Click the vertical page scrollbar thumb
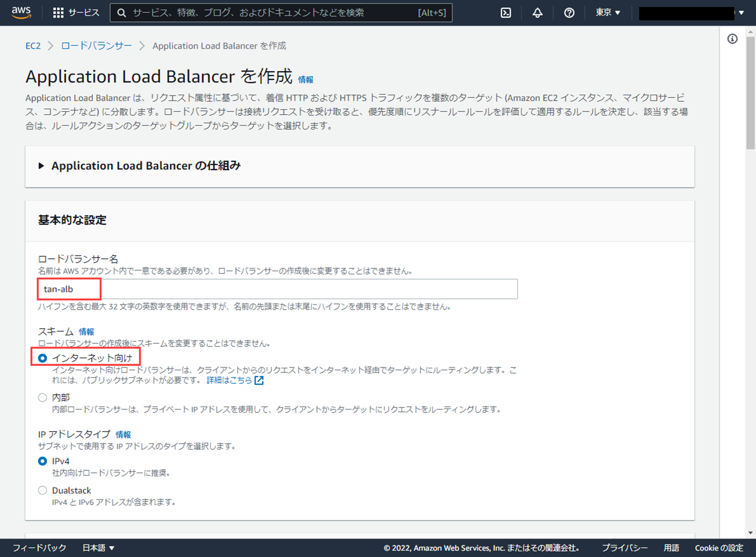The height and width of the screenshot is (557, 756). coord(751,94)
